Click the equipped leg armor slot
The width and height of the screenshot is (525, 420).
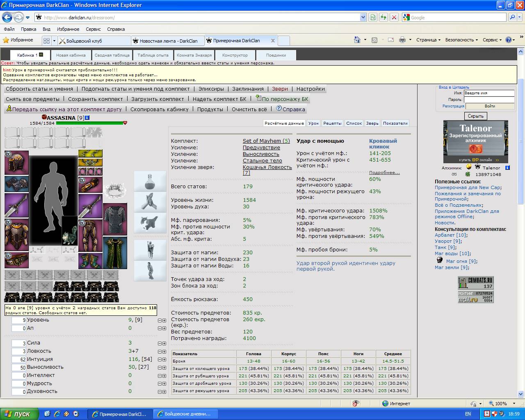tap(90, 236)
